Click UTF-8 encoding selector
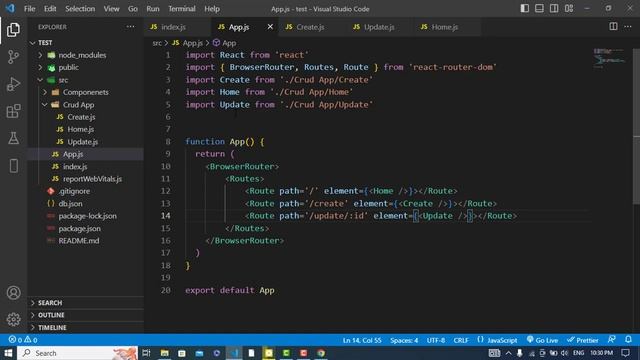Viewport: 640px width, 360px height. pos(436,340)
